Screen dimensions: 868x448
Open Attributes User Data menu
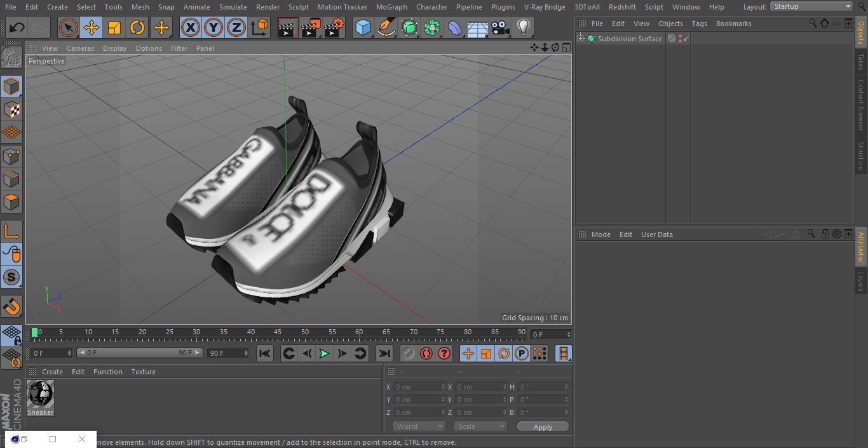[x=656, y=234]
